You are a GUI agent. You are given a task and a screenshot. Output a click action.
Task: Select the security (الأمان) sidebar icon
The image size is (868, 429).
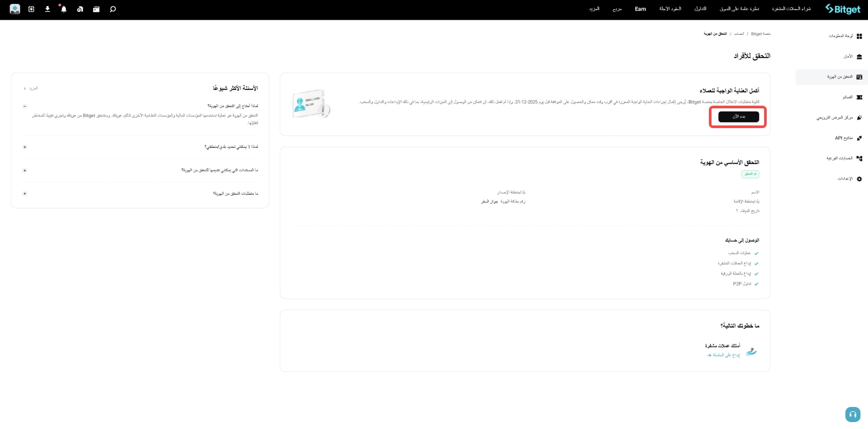pyautogui.click(x=860, y=56)
